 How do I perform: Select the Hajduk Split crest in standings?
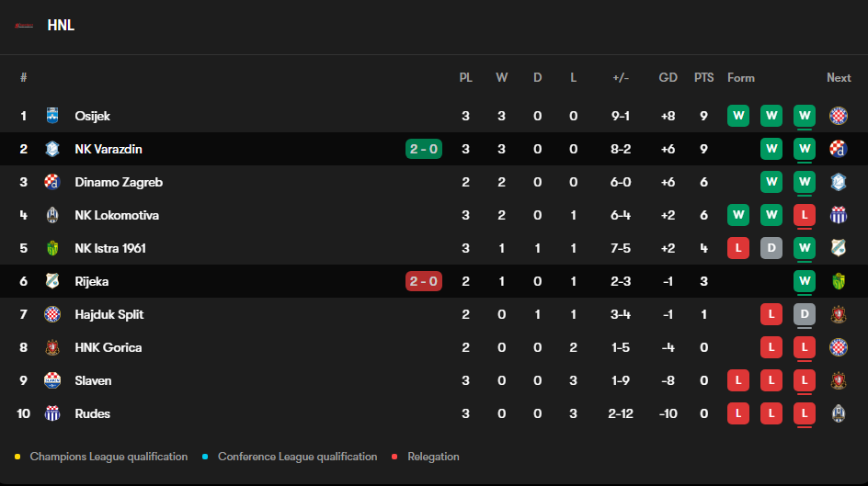click(x=52, y=314)
